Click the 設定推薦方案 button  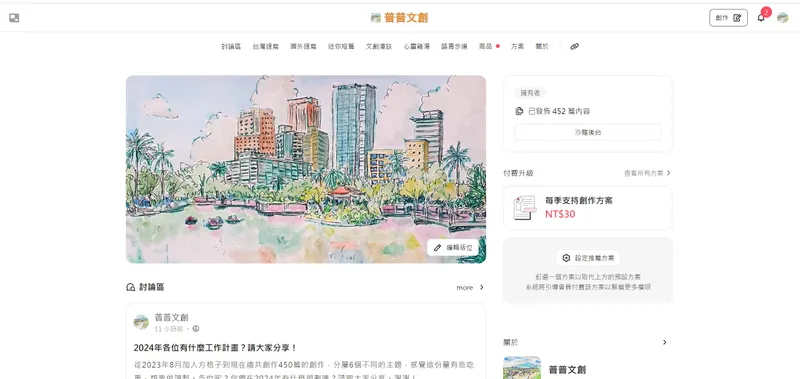(588, 258)
